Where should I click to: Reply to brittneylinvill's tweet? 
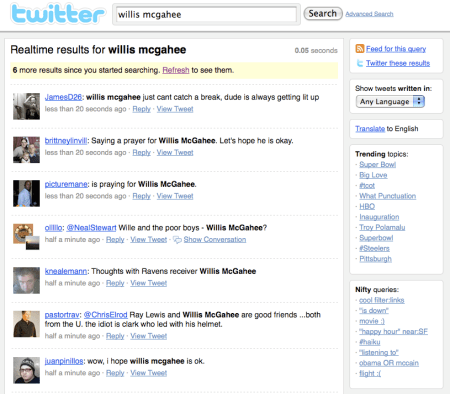[142, 152]
